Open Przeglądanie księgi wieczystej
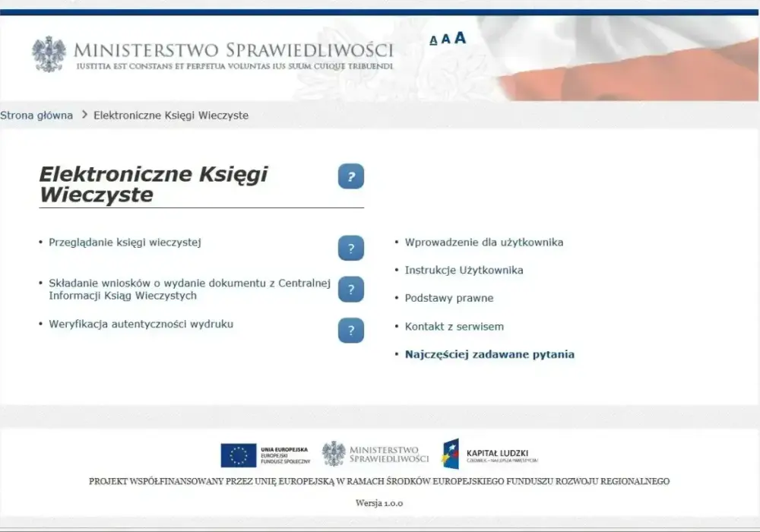The width and height of the screenshot is (760, 532). pyautogui.click(x=125, y=242)
